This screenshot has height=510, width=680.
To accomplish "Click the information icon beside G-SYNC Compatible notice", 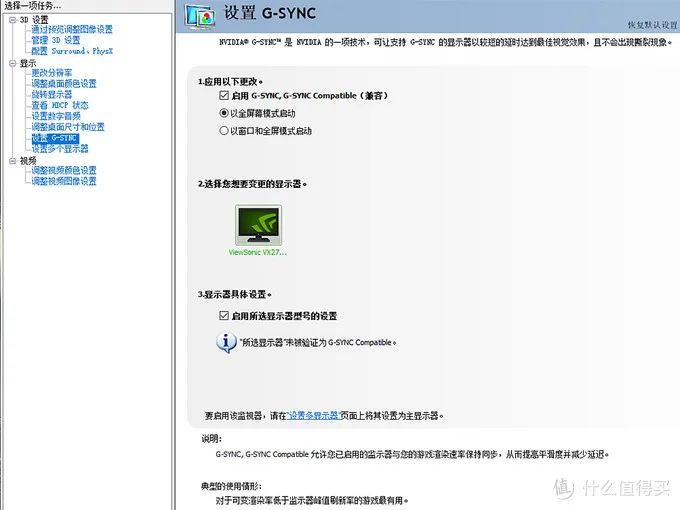I will click(226, 343).
